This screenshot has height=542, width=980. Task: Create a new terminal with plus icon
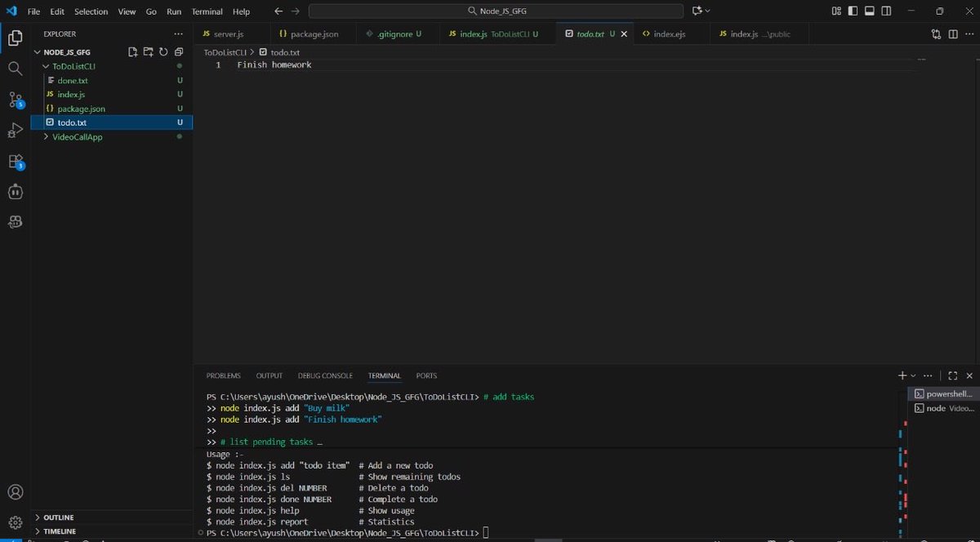click(x=902, y=375)
